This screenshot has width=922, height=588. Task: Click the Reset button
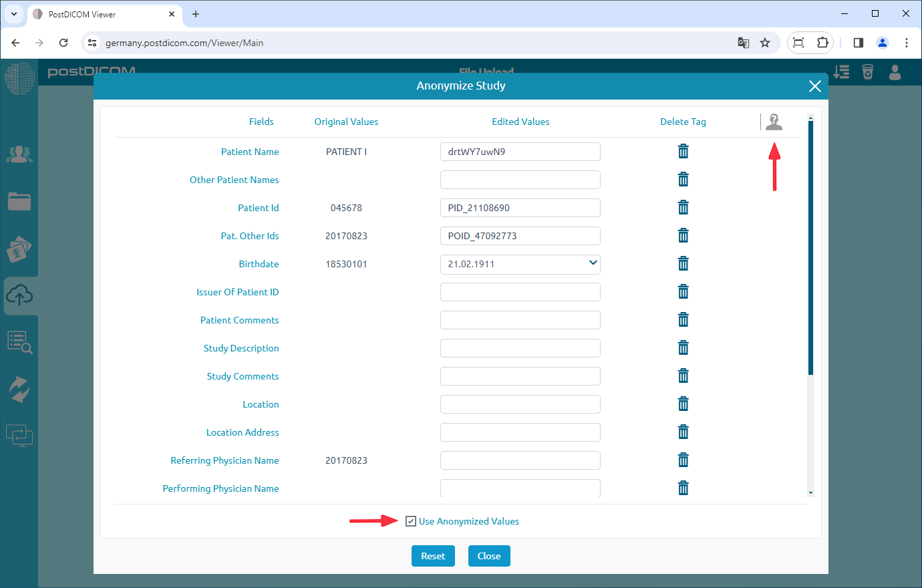pyautogui.click(x=433, y=556)
